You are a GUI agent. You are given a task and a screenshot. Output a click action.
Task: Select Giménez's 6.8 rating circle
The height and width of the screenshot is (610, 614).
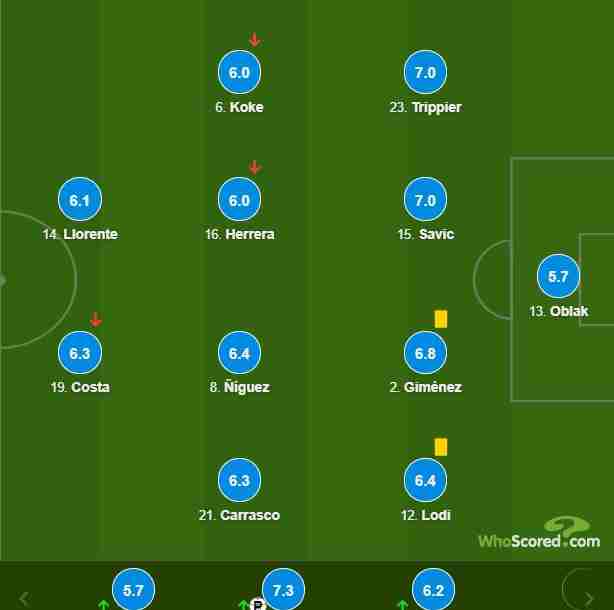coord(425,352)
